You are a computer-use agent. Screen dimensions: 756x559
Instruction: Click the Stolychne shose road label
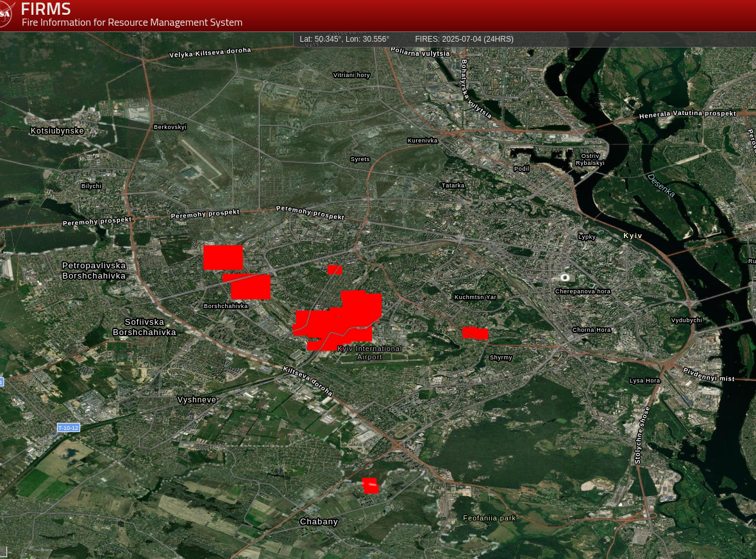point(643,435)
